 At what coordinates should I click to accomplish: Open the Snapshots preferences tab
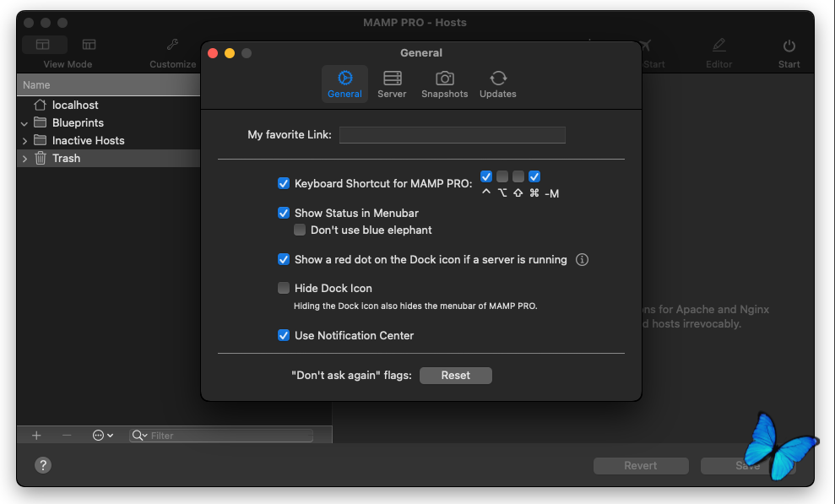pyautogui.click(x=444, y=84)
